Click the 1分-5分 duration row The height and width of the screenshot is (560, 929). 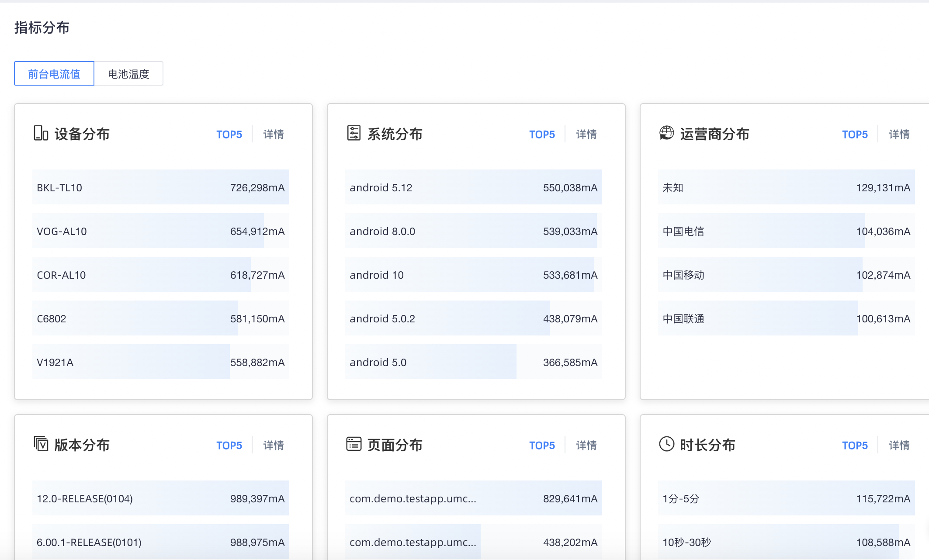click(x=787, y=498)
